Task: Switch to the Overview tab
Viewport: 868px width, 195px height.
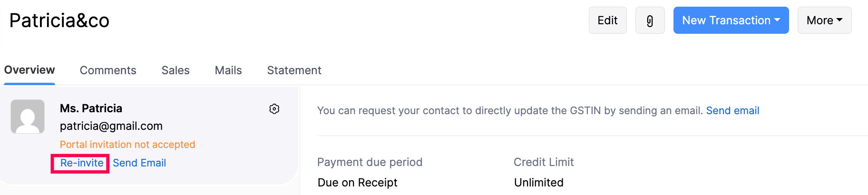Action: pyautogui.click(x=29, y=70)
